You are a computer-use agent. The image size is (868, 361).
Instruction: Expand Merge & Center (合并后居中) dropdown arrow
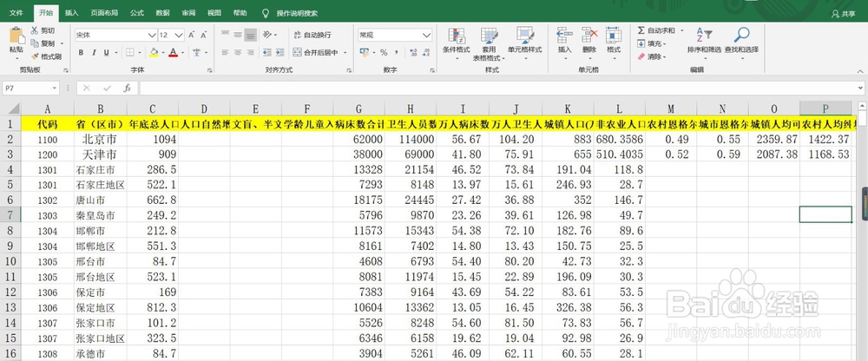345,53
